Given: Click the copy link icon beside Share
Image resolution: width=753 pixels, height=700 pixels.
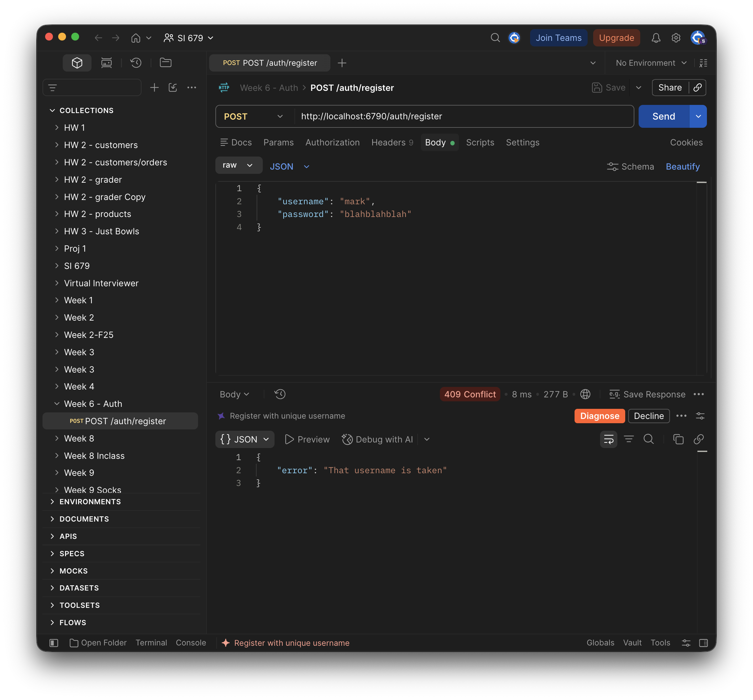Looking at the screenshot, I should (x=697, y=88).
